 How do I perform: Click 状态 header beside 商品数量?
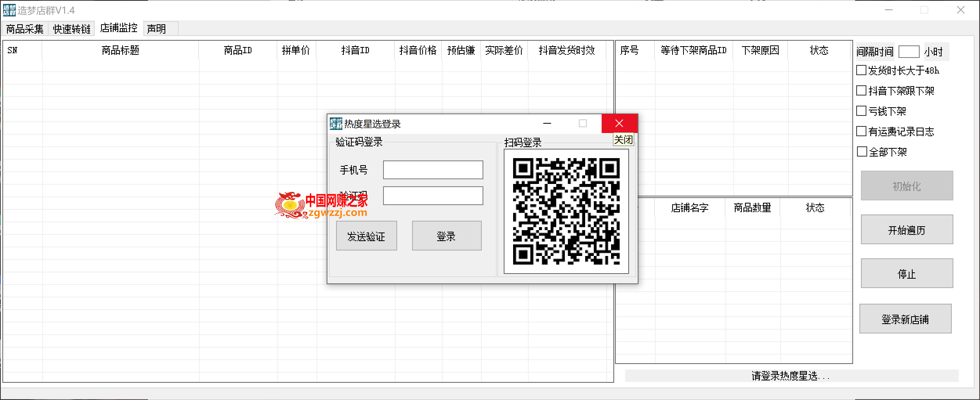(815, 208)
